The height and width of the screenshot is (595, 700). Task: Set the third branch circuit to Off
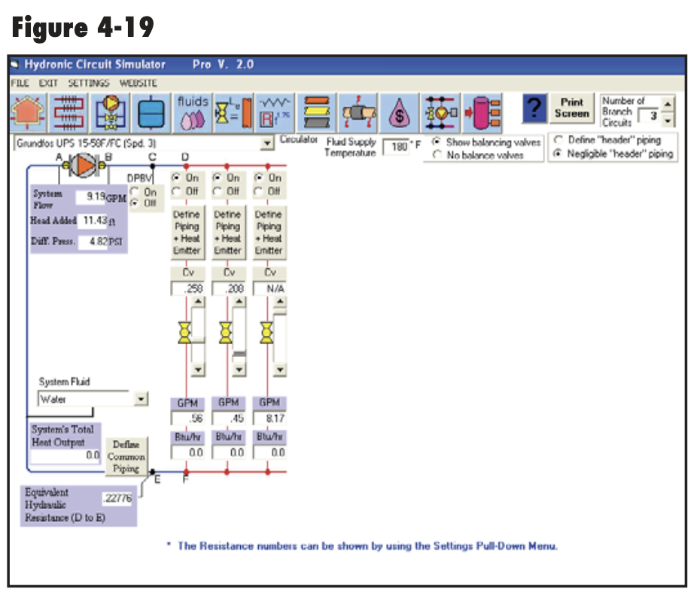(260, 189)
